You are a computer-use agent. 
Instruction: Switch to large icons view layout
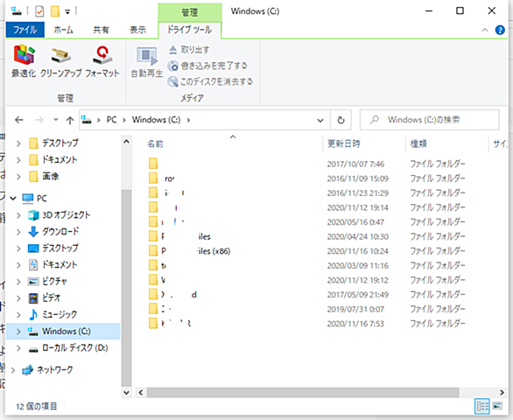pyautogui.click(x=497, y=406)
